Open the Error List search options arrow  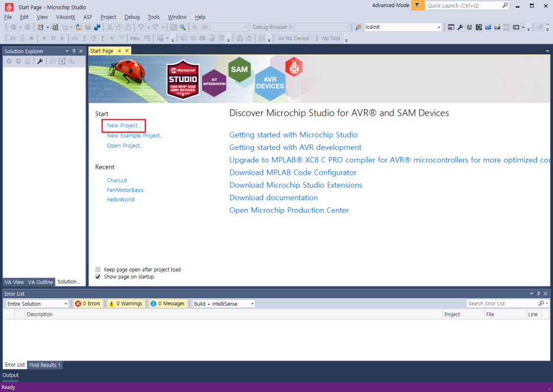[547, 303]
